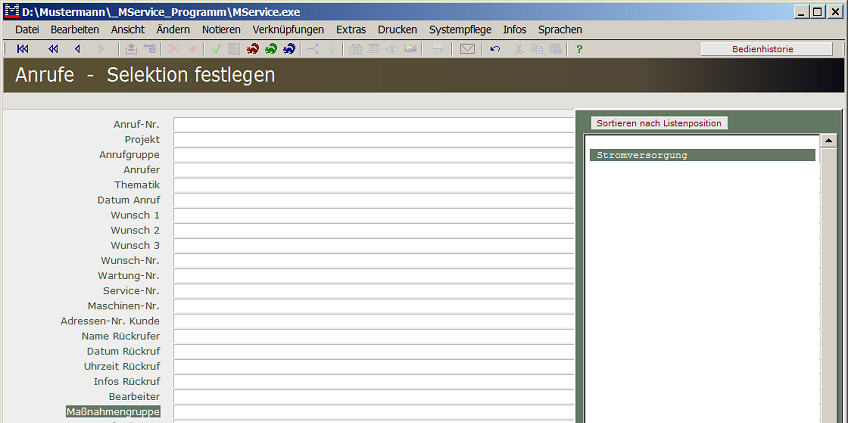Click the red animal toolbar icon
The image size is (848, 423).
253,49
